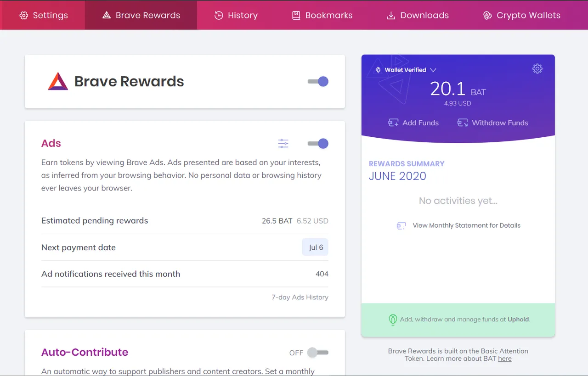This screenshot has width=588, height=376.
Task: Open the Bookmarks tab
Action: tap(322, 15)
